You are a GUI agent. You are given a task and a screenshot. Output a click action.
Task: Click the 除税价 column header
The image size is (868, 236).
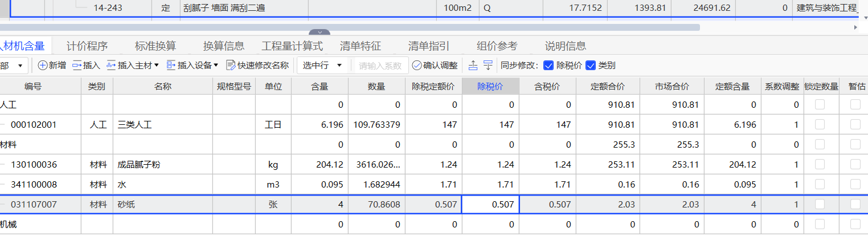pyautogui.click(x=490, y=87)
